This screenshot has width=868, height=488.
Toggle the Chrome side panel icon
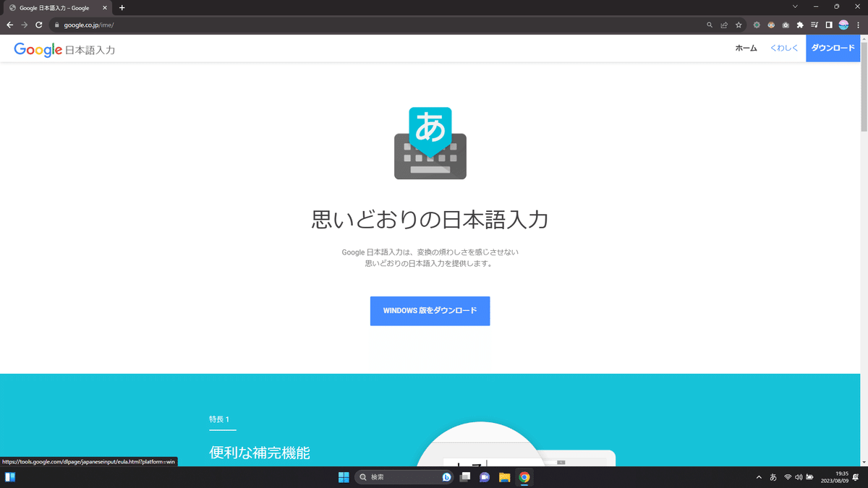[829, 25]
